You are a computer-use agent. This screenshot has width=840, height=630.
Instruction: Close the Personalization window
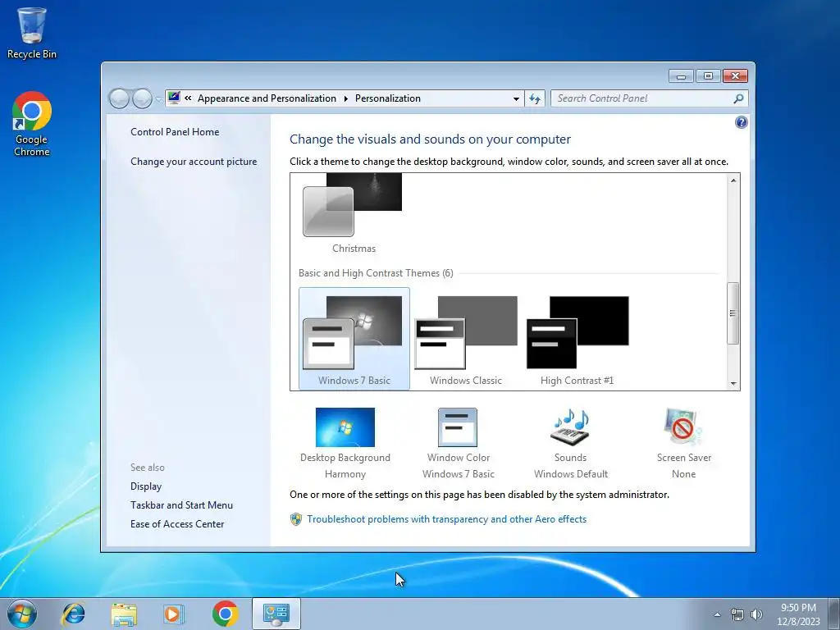coord(735,76)
